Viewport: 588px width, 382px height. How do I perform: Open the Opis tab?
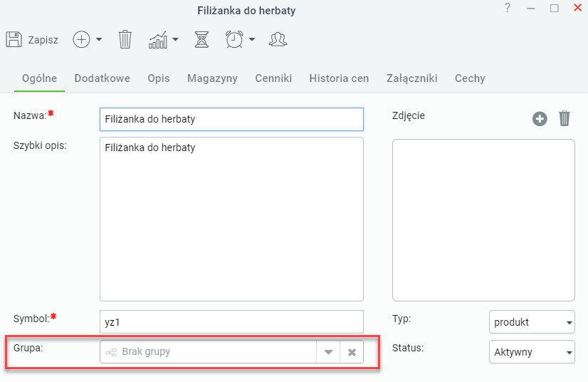coord(159,78)
